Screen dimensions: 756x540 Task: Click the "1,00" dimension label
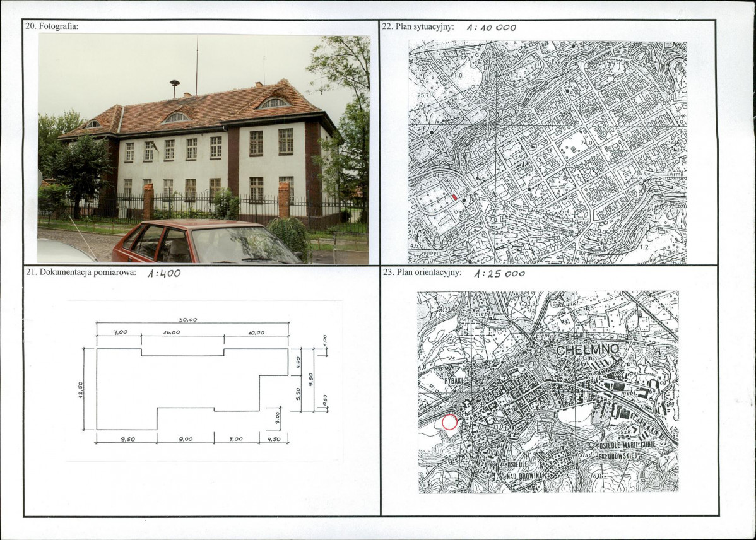coord(324,340)
